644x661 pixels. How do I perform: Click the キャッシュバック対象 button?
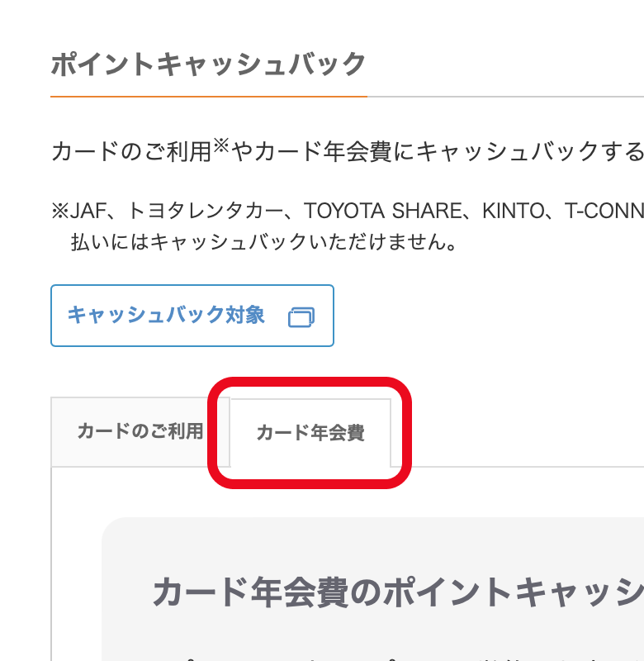(x=166, y=316)
